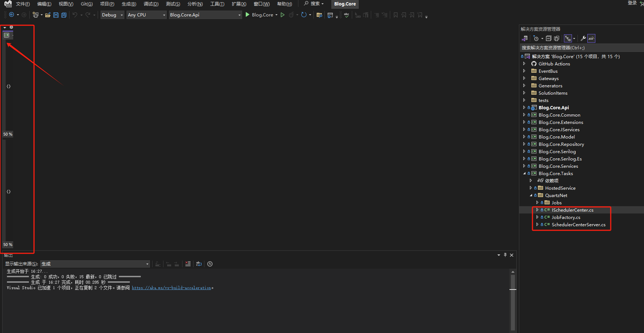Click the Solution Explorer search field

click(x=581, y=48)
